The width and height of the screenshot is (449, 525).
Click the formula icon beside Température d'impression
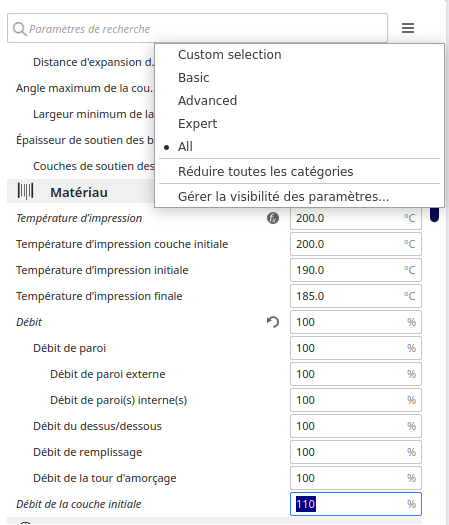pyautogui.click(x=273, y=218)
